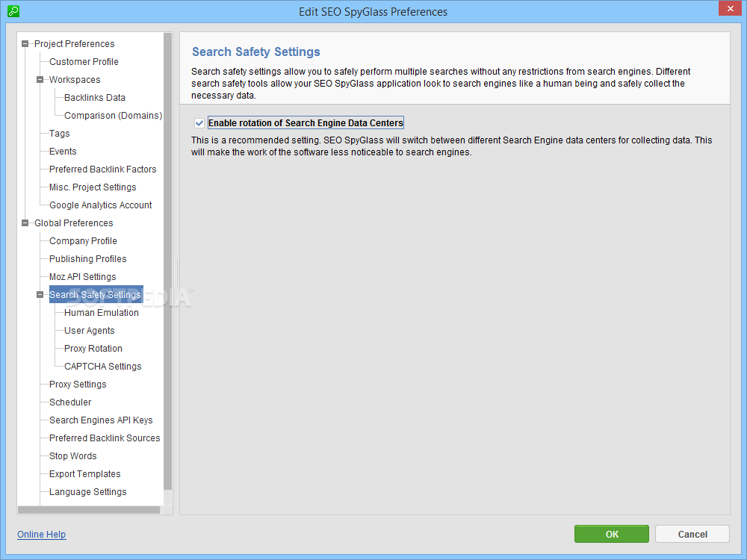747x560 pixels.
Task: Open Tags preferences
Action: tap(60, 134)
